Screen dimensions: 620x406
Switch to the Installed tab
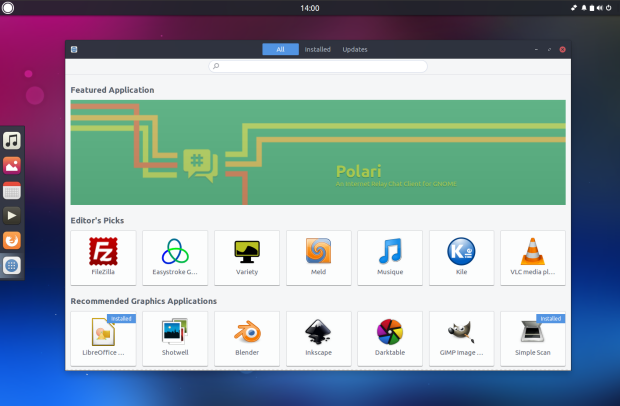[x=318, y=49]
